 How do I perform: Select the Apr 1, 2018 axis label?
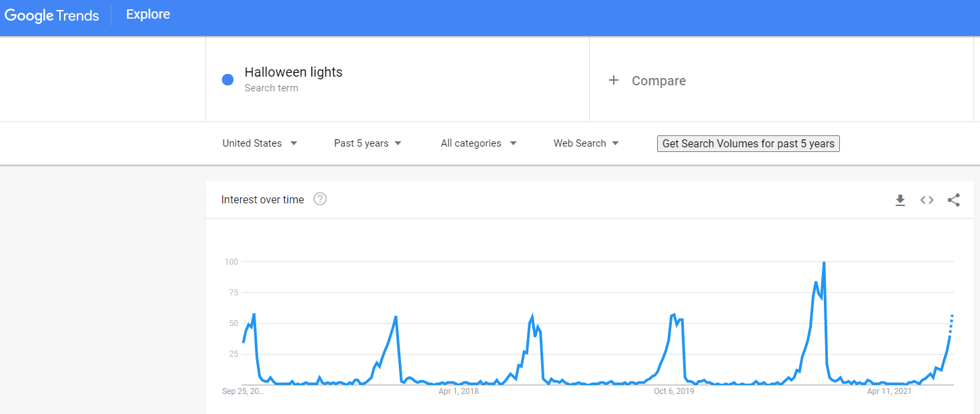pyautogui.click(x=458, y=391)
